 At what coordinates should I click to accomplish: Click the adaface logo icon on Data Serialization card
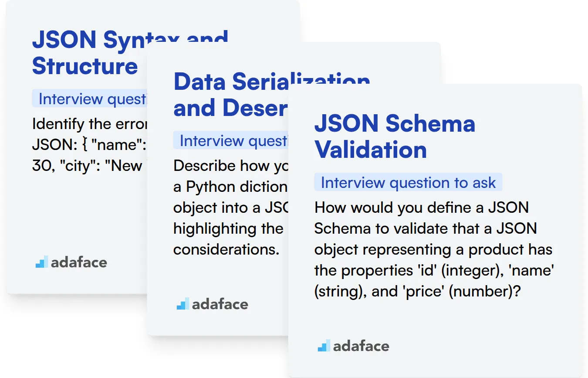[182, 304]
